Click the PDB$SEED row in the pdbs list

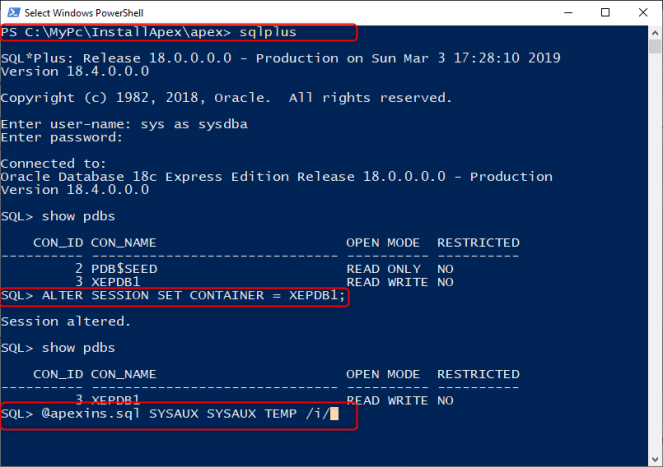[124, 269]
